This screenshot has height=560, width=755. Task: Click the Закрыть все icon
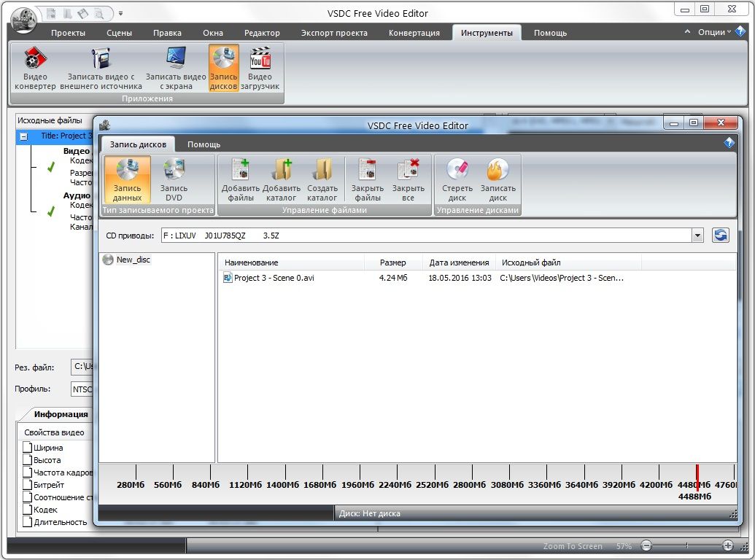(x=408, y=179)
